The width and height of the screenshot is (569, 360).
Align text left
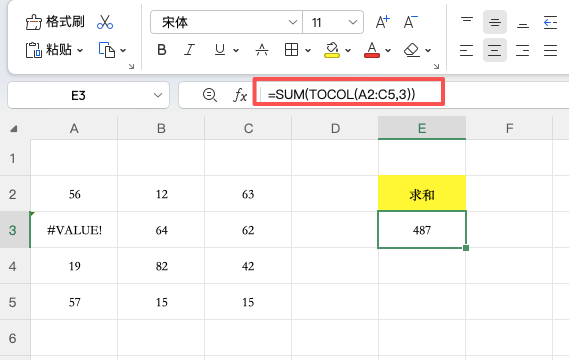click(467, 50)
